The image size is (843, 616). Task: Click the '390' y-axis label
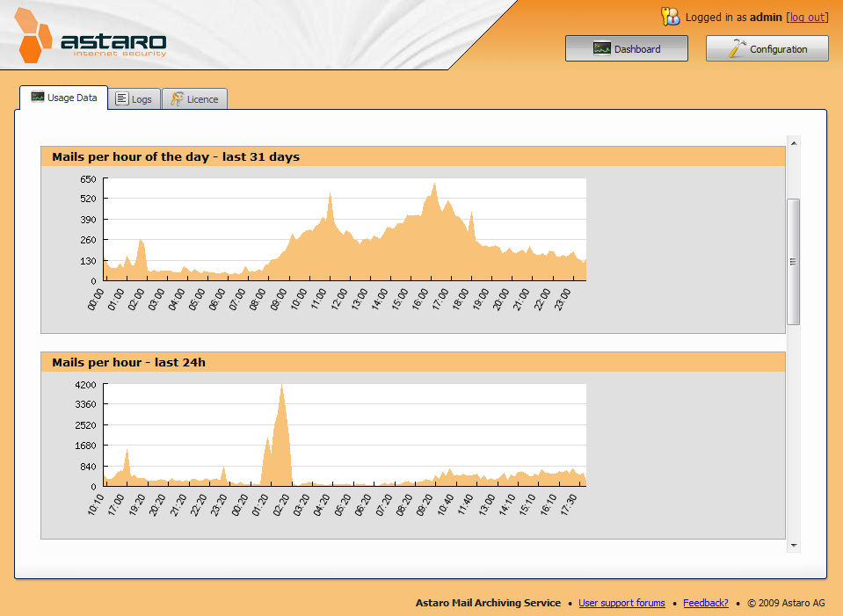click(x=88, y=220)
